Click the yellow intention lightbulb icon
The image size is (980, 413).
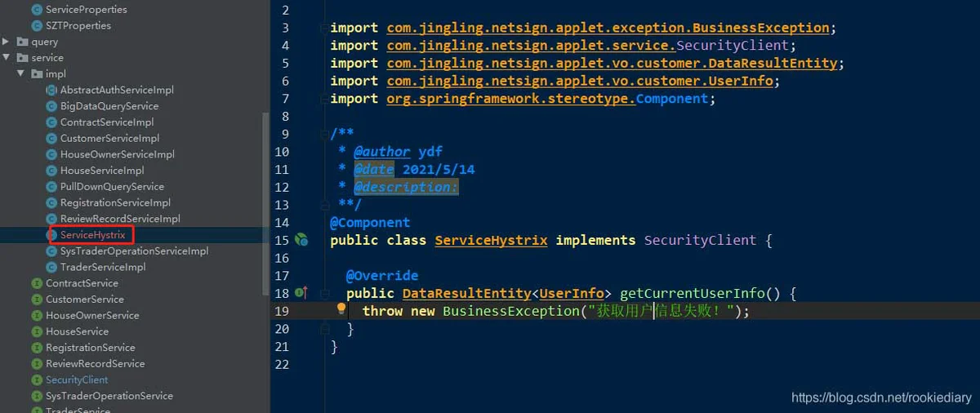click(341, 309)
